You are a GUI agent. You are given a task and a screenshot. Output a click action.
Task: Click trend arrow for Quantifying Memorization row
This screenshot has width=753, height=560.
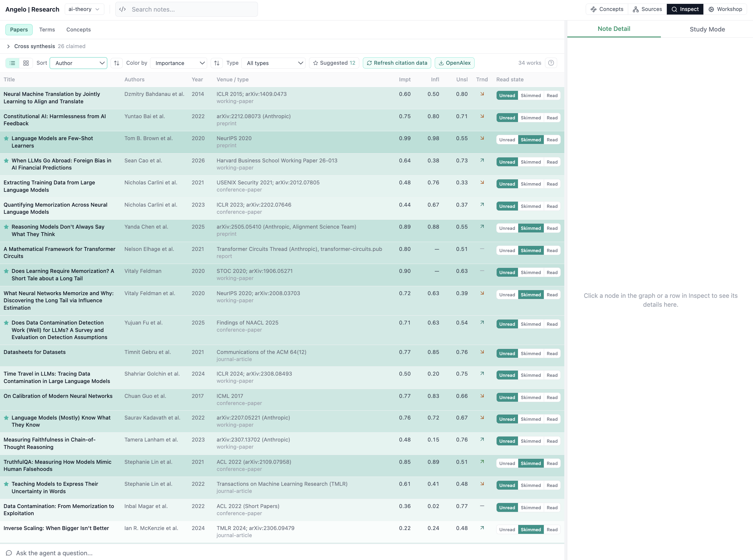(x=482, y=205)
